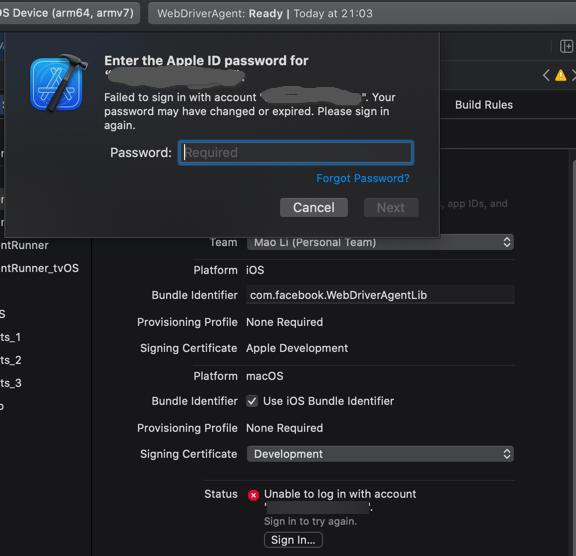This screenshot has width=576, height=556.
Task: Open the macOS Signing Certificate Development dropdown
Action: pyautogui.click(x=380, y=454)
